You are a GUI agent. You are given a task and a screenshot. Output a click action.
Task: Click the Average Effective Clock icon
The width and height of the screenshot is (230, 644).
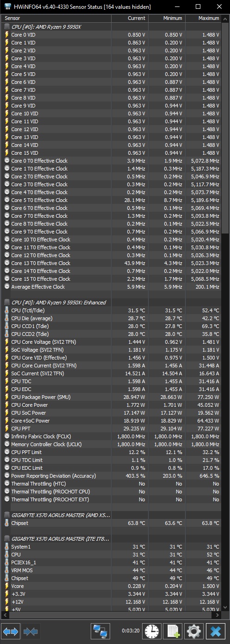pos(6,287)
